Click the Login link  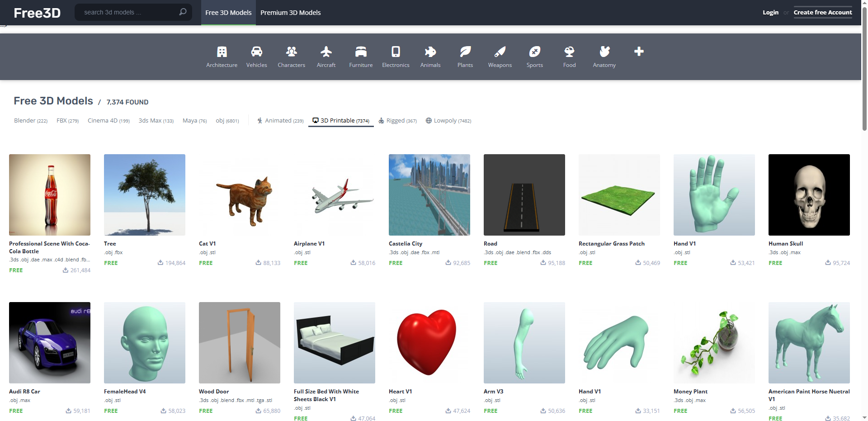[x=770, y=13]
